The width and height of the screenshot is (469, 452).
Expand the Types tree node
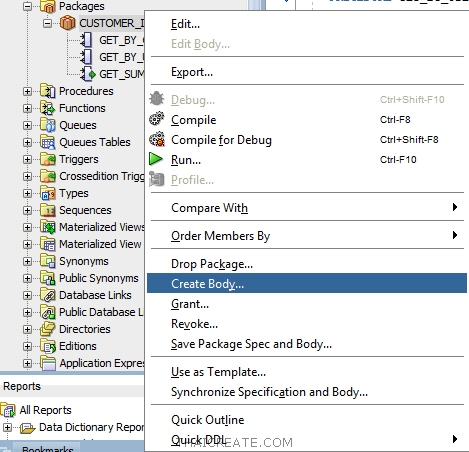pos(28,193)
